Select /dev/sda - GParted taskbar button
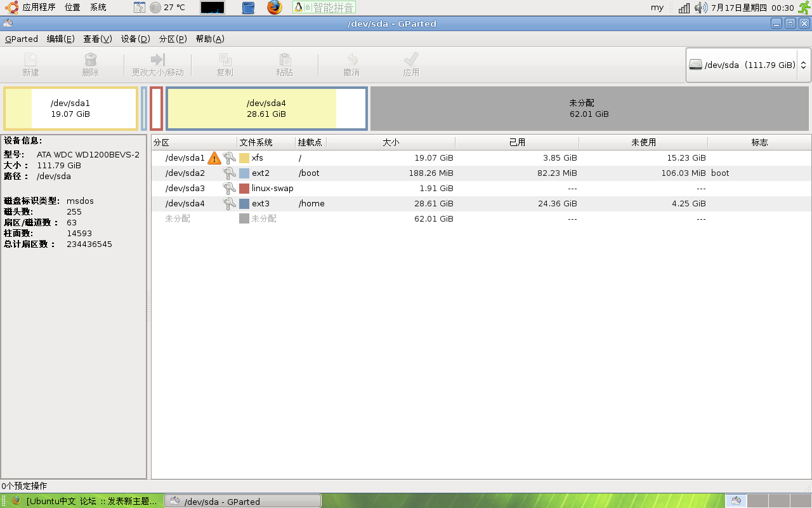The height and width of the screenshot is (508, 812). [x=243, y=501]
